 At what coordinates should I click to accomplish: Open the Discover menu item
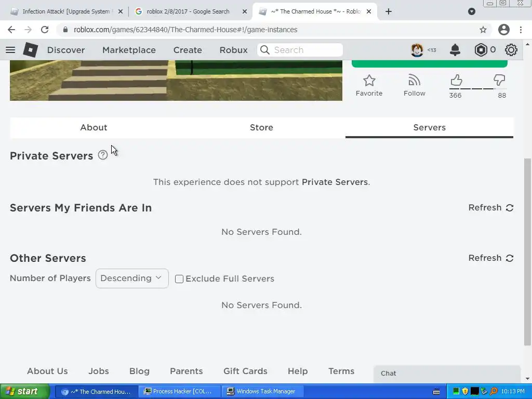coord(66,50)
